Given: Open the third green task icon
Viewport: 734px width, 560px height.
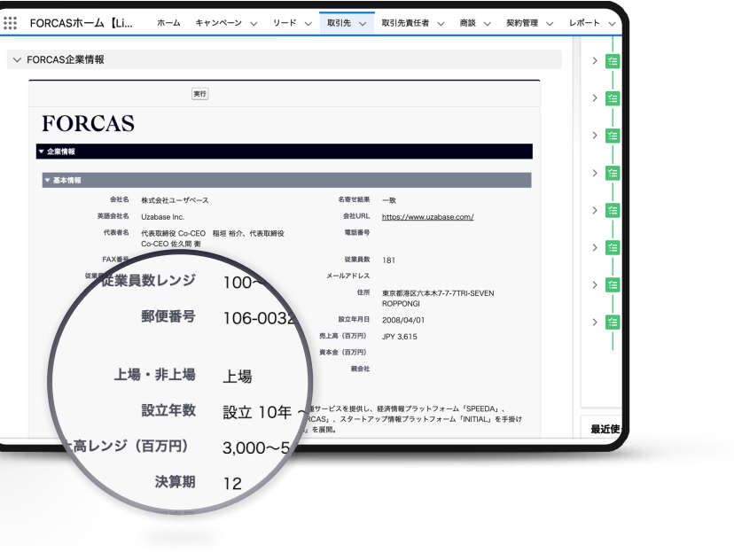Looking at the screenshot, I should (613, 136).
